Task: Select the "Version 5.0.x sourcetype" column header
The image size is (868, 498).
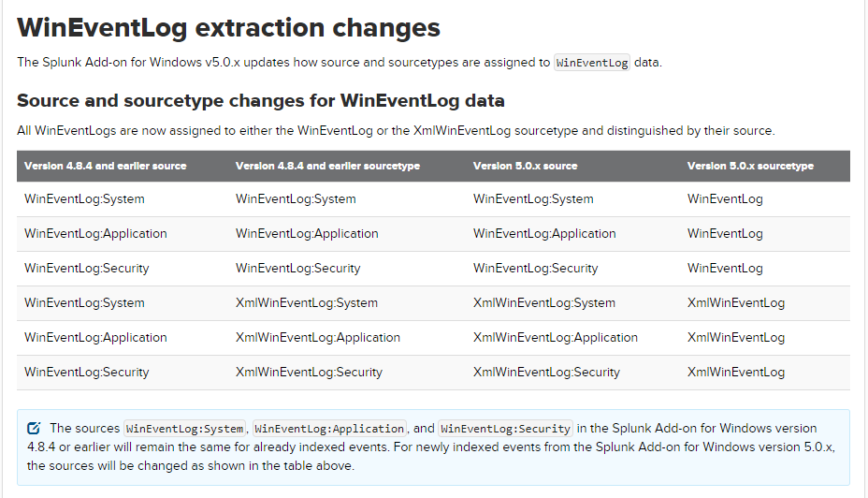Action: [750, 166]
